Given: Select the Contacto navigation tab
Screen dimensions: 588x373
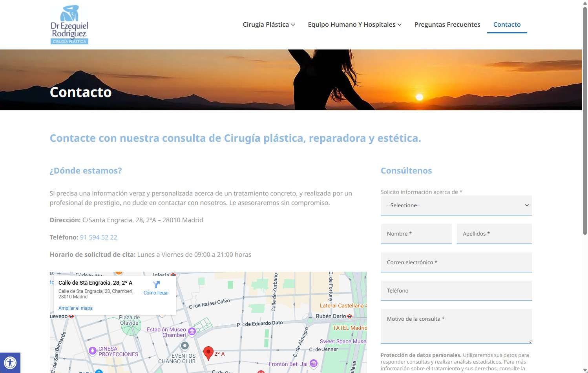Looking at the screenshot, I should coord(507,24).
